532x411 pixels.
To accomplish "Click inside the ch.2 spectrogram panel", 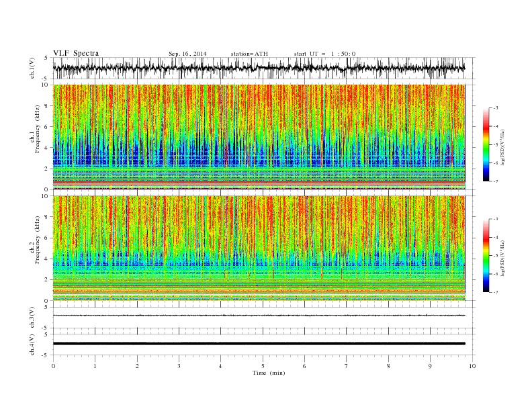I will (259, 248).
